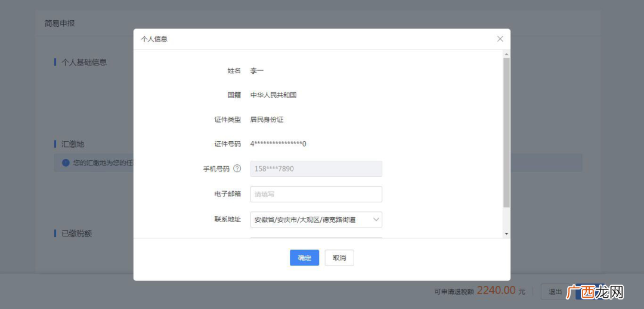Click the 2240.00 refund amount

pyautogui.click(x=496, y=291)
